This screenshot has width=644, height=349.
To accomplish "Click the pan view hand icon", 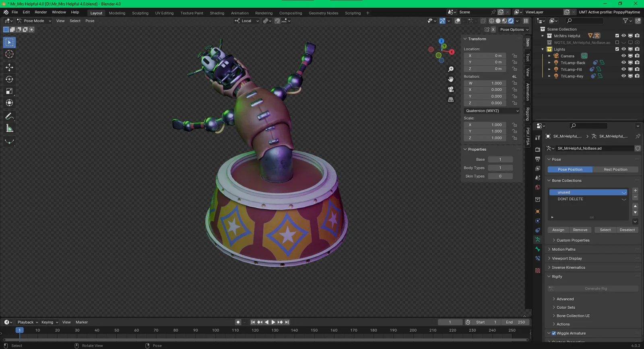I will click(451, 79).
